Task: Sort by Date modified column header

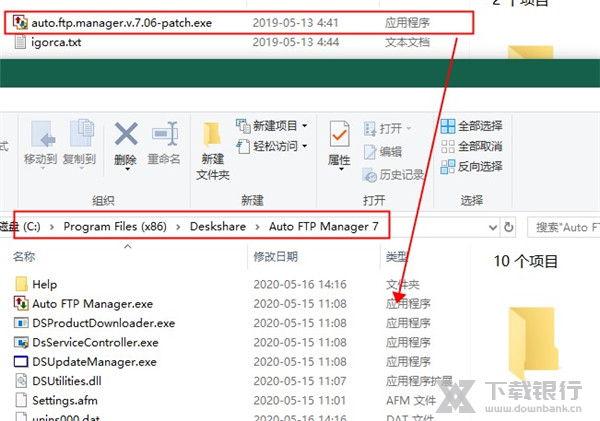Action: [276, 256]
